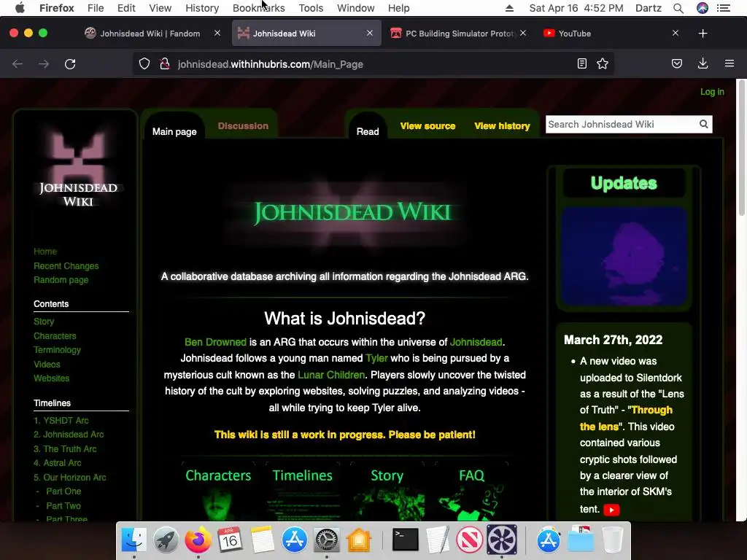Viewport: 747px width, 560px height.
Task: Open the Timelines tile thumbnail
Action: pyautogui.click(x=303, y=492)
